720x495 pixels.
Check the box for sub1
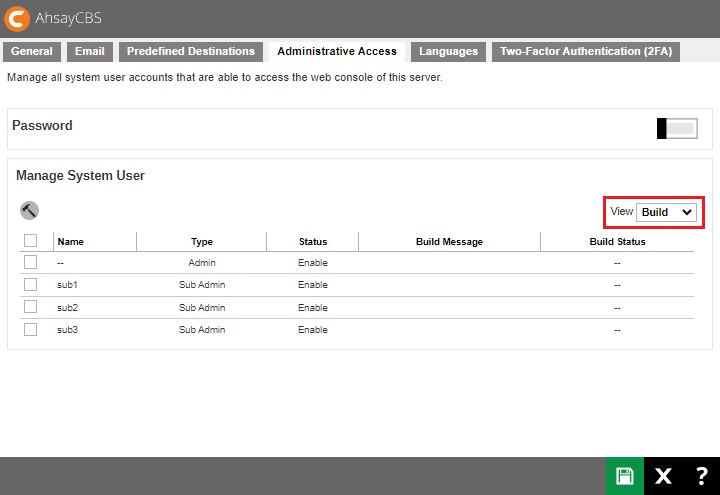30,284
